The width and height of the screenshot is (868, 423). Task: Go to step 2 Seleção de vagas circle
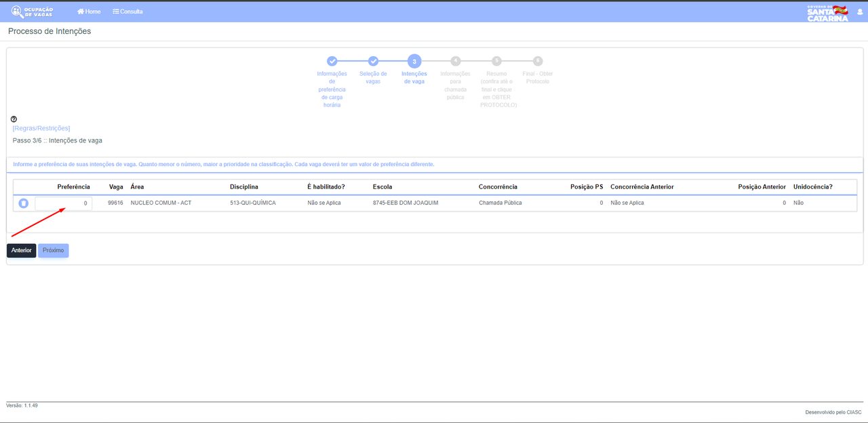[x=374, y=61]
